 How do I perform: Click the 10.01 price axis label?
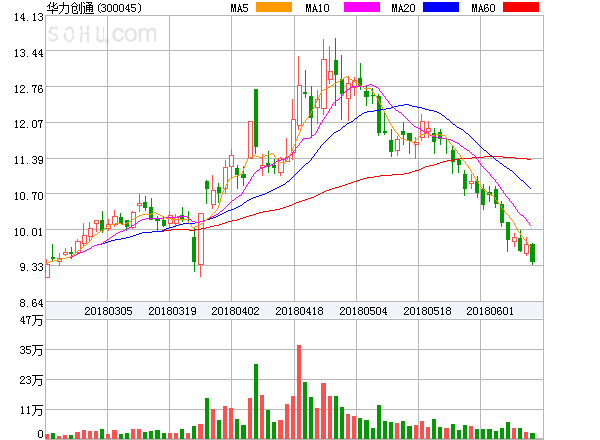click(x=29, y=232)
